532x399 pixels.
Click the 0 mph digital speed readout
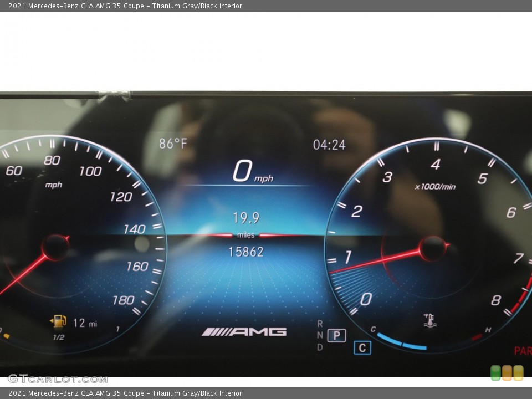(x=253, y=171)
